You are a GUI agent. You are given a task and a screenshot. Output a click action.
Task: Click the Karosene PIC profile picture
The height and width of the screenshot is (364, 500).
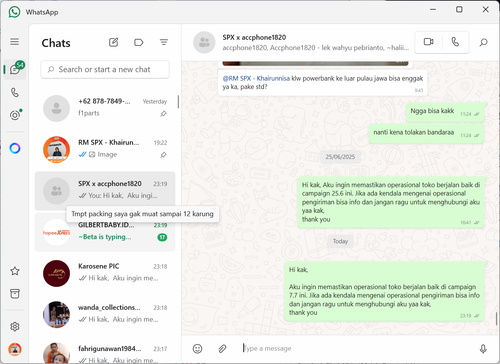(x=56, y=273)
